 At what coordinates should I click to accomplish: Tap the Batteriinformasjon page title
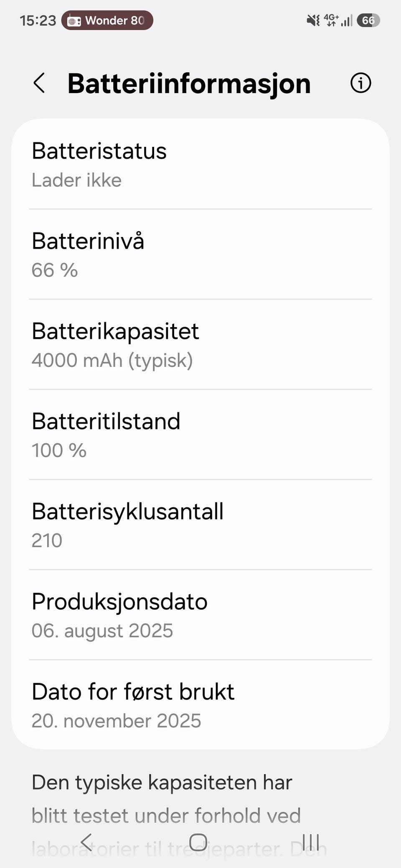point(189,83)
